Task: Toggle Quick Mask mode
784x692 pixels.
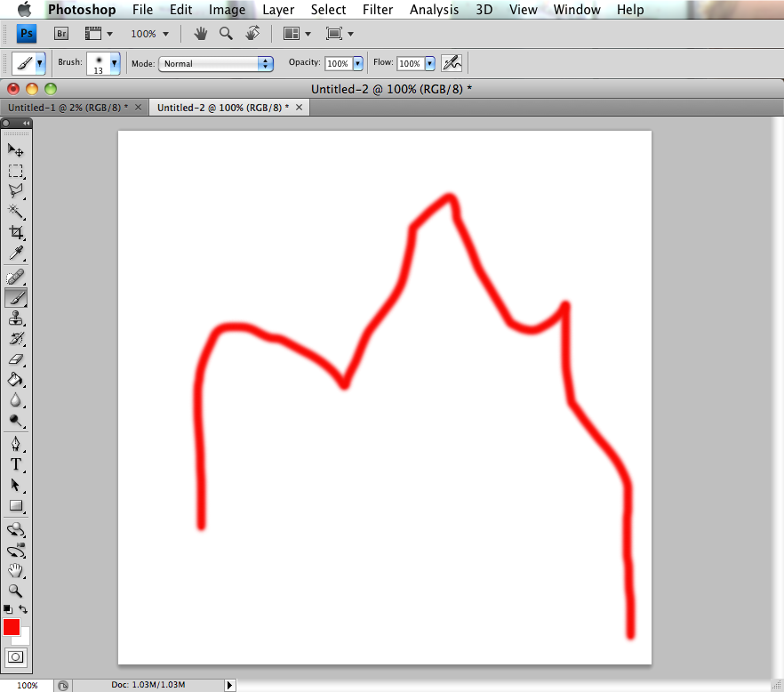Action: point(15,657)
